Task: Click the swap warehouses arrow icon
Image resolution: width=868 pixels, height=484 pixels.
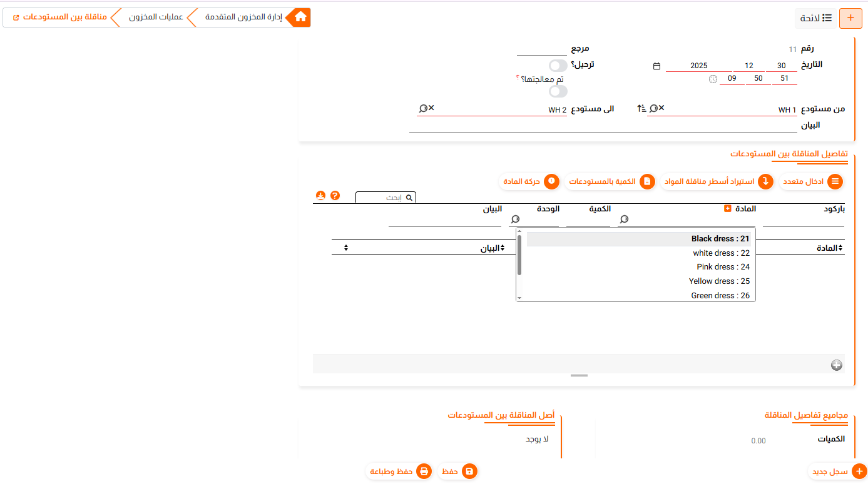Action: 641,109
